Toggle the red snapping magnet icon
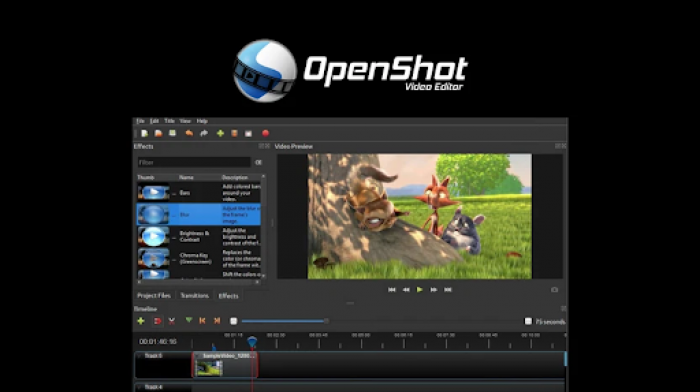Image resolution: width=700 pixels, height=392 pixels. (157, 321)
